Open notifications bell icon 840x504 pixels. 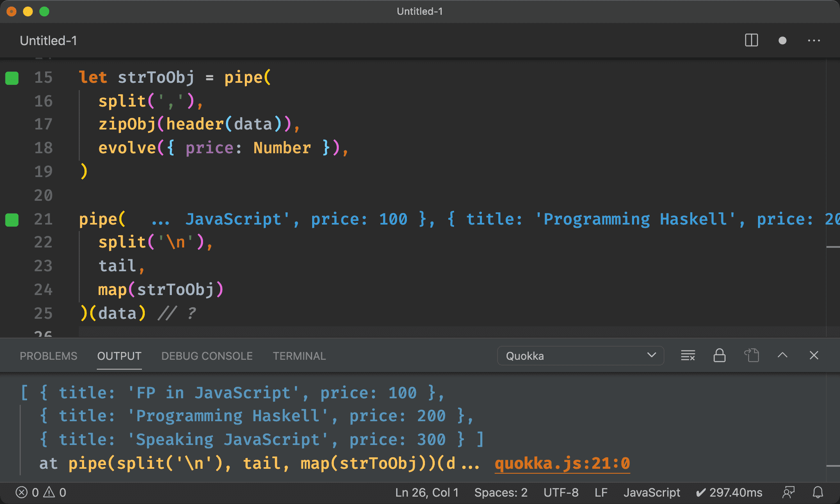click(x=818, y=492)
